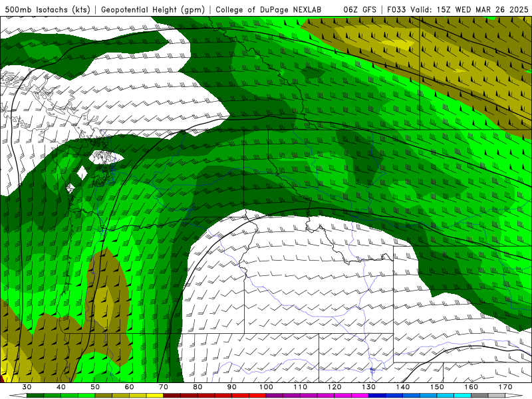Click the 'F033' forecast hour text
The height and width of the screenshot is (399, 532).
[396, 9]
